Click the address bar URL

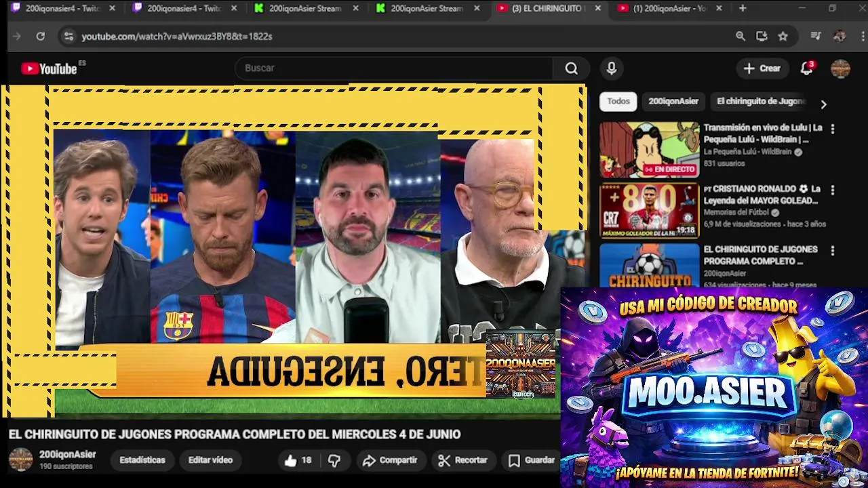click(x=177, y=37)
